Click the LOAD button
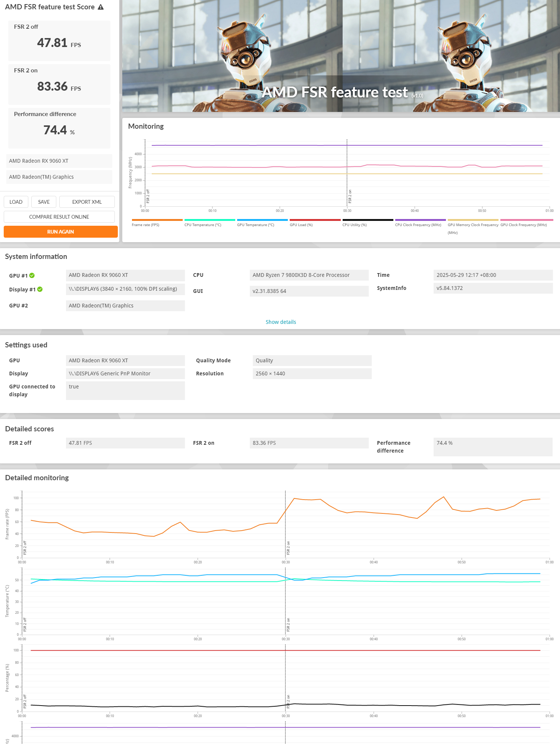This screenshot has width=560, height=744. pos(16,202)
